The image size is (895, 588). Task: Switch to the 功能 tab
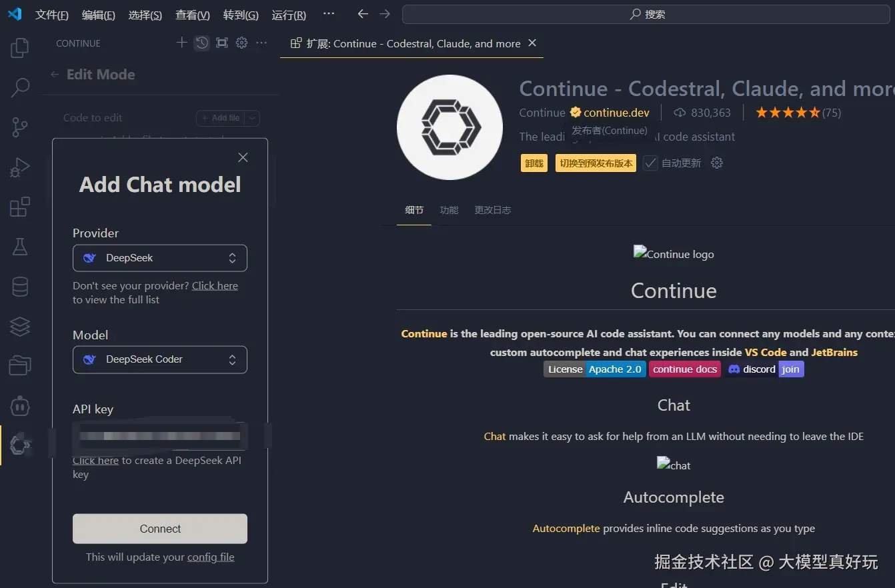point(449,210)
